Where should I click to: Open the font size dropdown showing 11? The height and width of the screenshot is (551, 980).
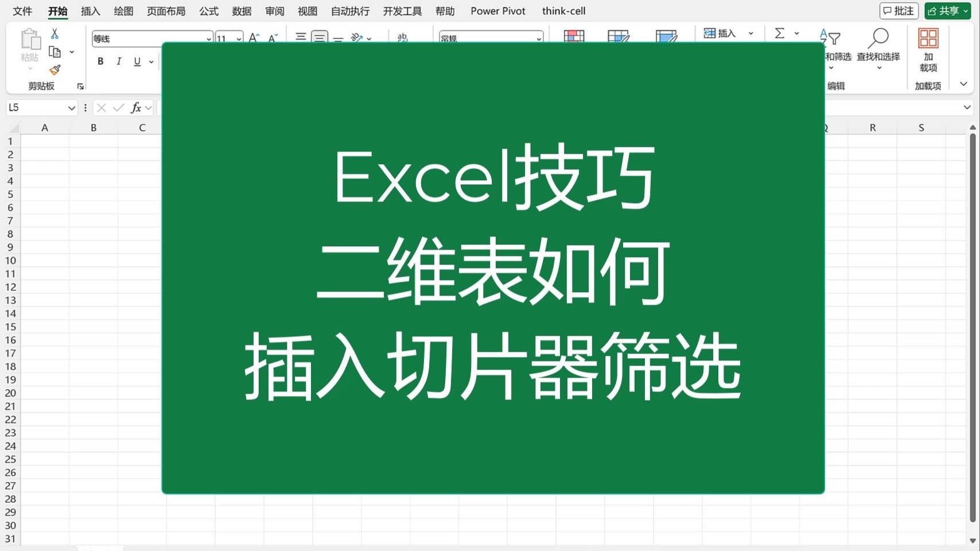click(x=239, y=38)
